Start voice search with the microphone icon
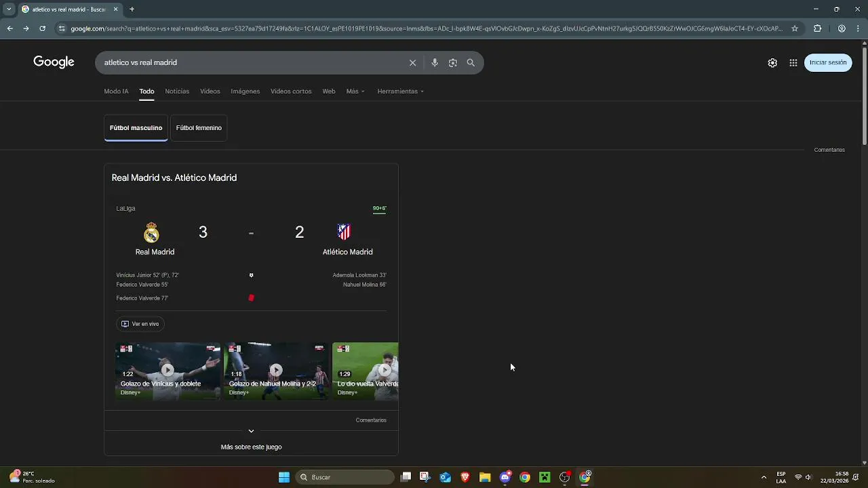Image resolution: width=868 pixels, height=488 pixels. click(435, 62)
